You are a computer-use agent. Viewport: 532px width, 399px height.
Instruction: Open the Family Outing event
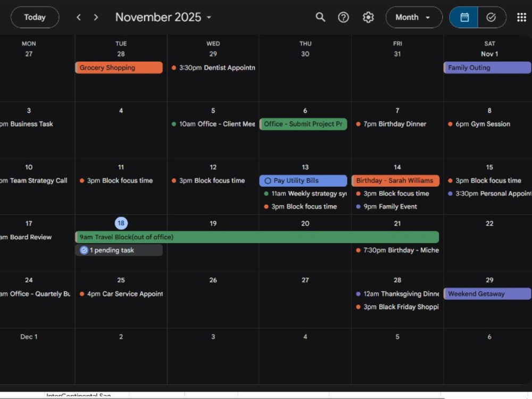pos(487,68)
